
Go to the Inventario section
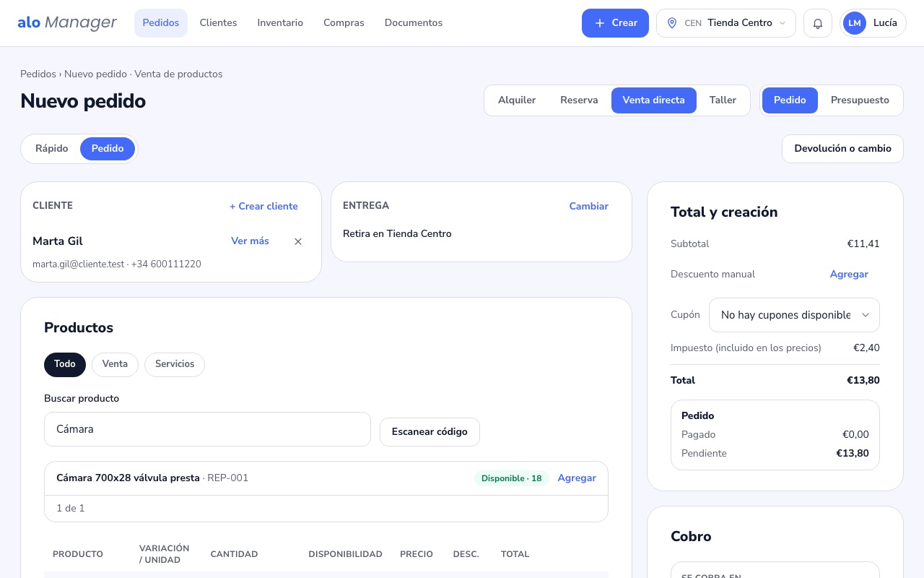[280, 23]
